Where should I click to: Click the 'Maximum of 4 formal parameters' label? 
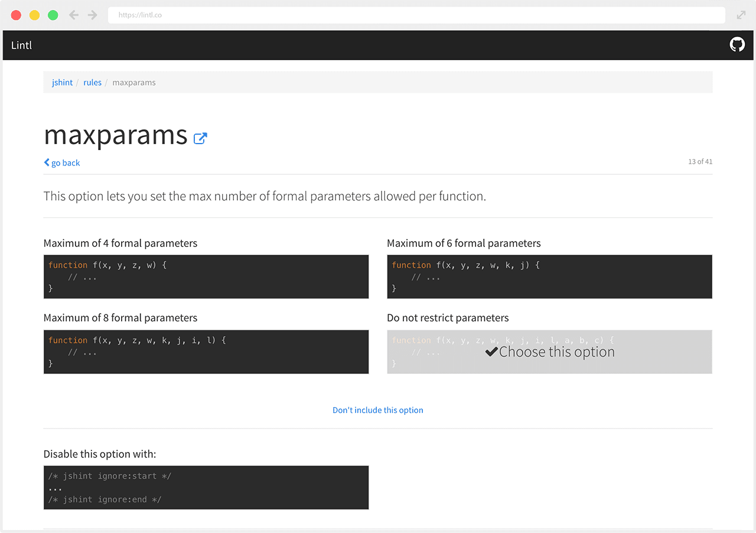pos(120,243)
